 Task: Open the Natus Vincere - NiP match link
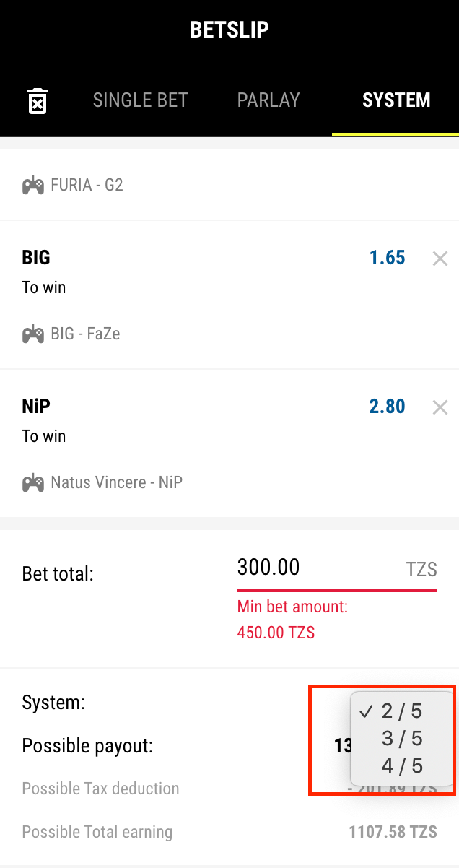[x=116, y=483]
